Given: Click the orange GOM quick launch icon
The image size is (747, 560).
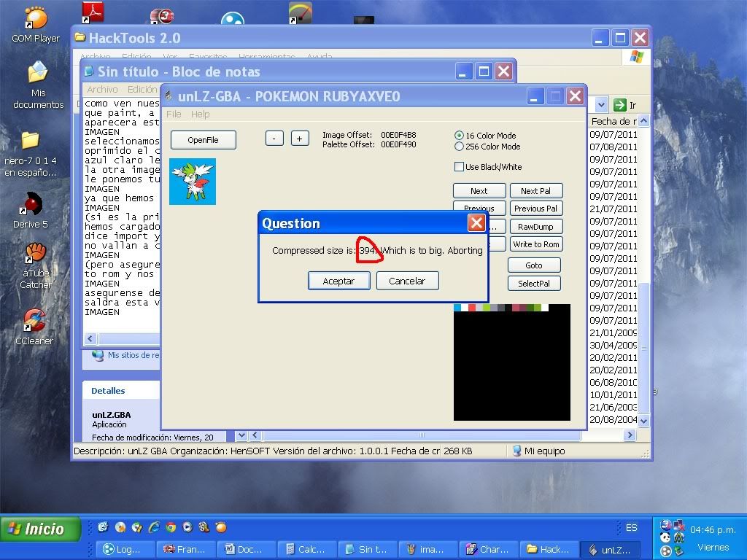Looking at the screenshot, I should 221,526.
